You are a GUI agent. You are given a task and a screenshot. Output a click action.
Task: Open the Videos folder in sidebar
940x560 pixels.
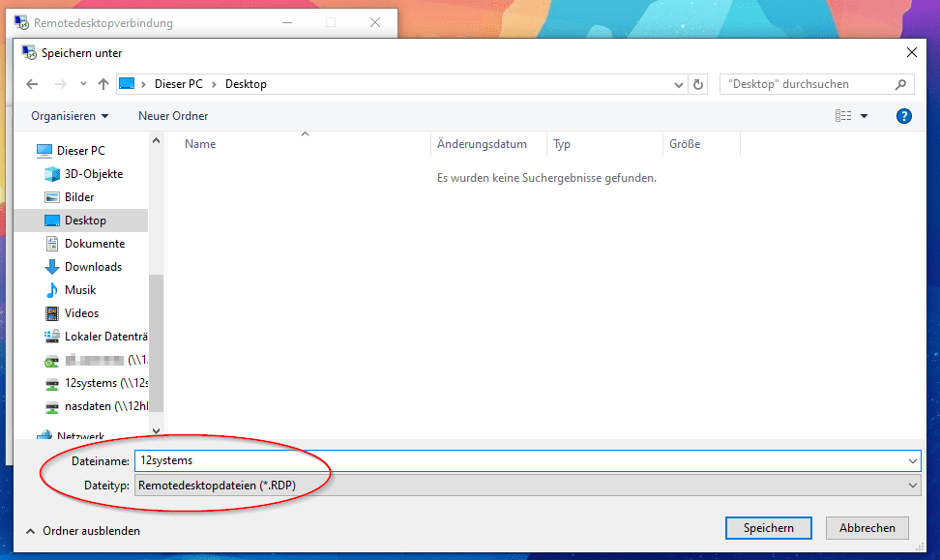coord(81,313)
